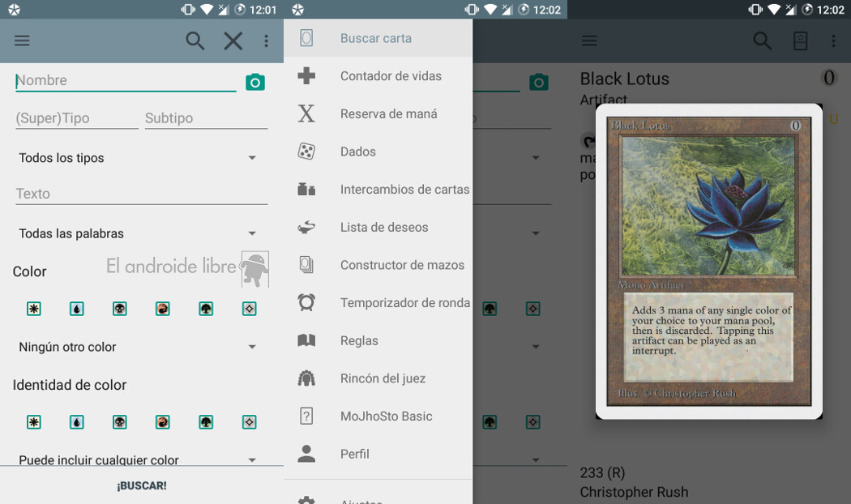Tap the card list icon in card detail toolbar
The image size is (851, 504).
click(x=801, y=41)
